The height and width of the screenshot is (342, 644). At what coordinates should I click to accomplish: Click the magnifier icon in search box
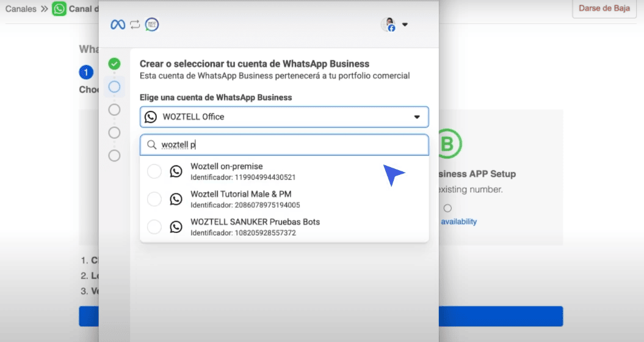pyautogui.click(x=151, y=144)
